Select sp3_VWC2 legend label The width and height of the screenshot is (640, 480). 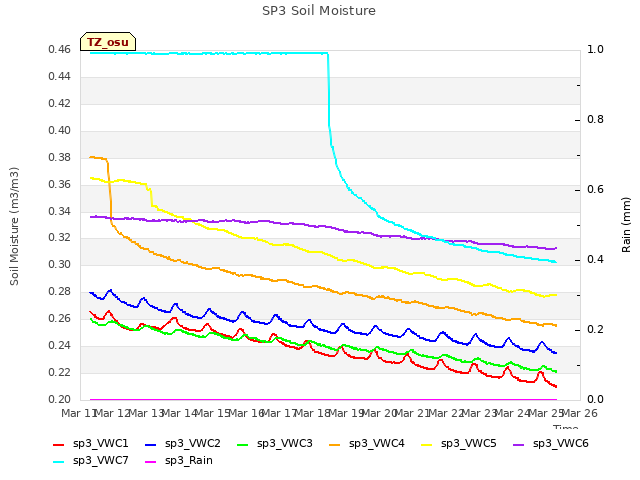coord(193,444)
